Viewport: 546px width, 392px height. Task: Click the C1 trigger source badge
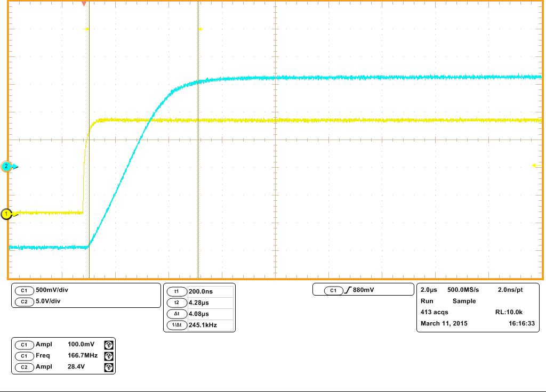click(333, 290)
